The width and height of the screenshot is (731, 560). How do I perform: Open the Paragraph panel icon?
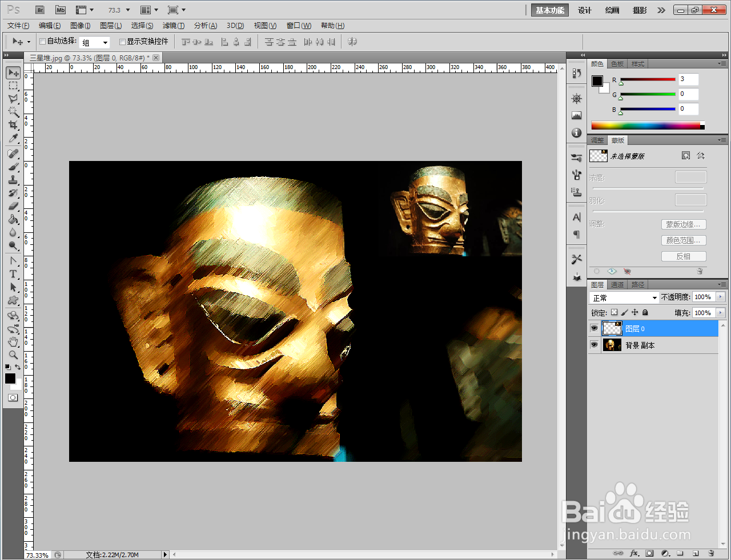(576, 234)
